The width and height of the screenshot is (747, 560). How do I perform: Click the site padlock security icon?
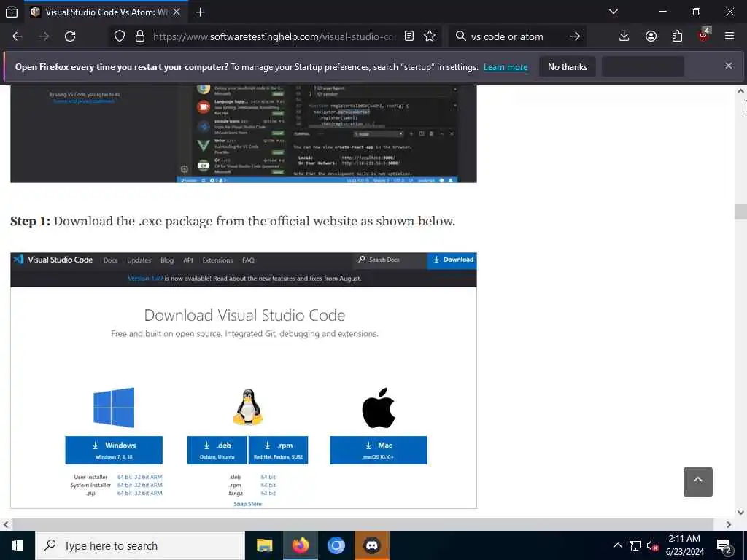click(140, 36)
